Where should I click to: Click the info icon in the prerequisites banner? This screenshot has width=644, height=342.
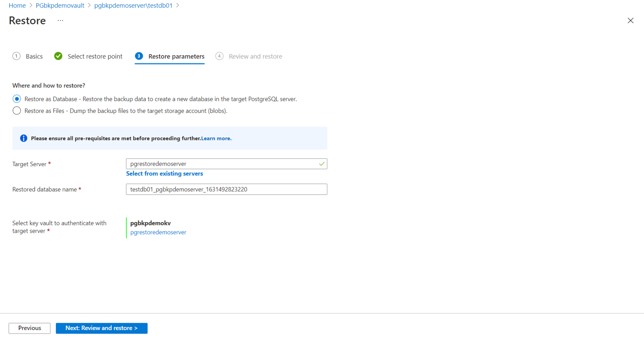[24, 138]
